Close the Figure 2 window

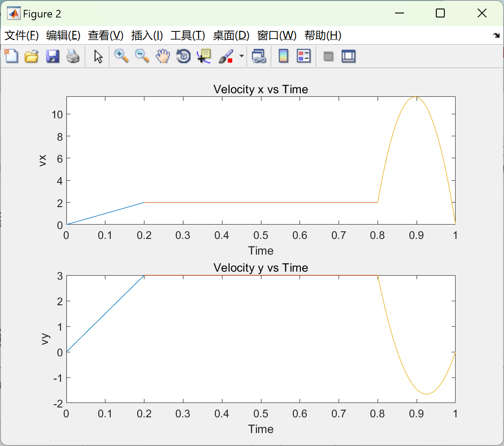click(x=482, y=13)
